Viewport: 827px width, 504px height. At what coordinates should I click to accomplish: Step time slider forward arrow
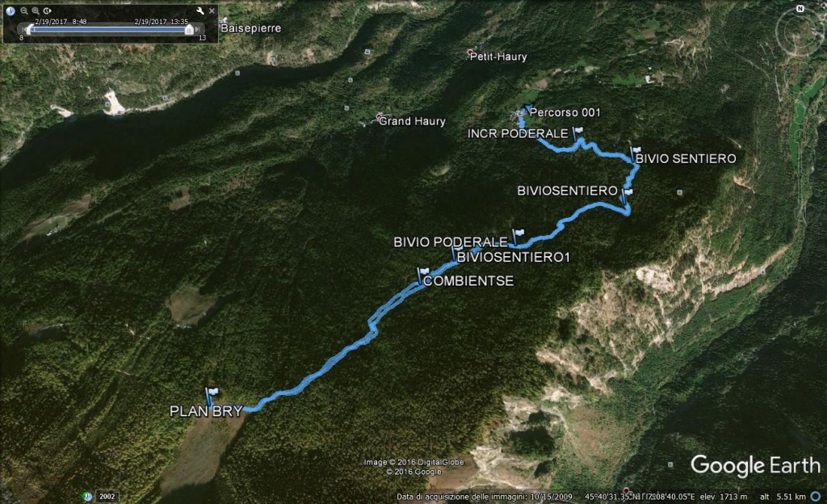pyautogui.click(x=198, y=30)
